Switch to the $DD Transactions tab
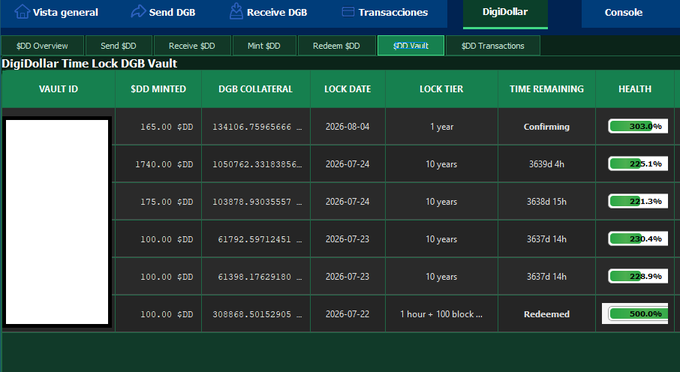The image size is (680, 372). point(493,46)
